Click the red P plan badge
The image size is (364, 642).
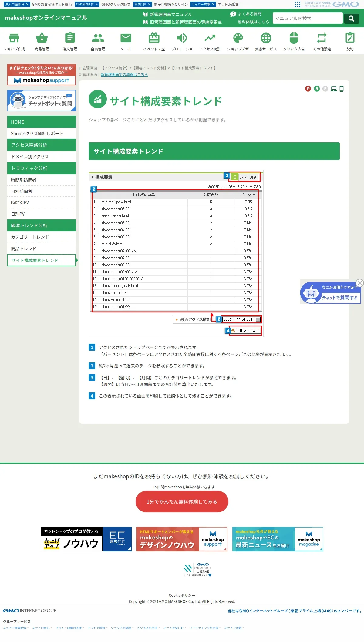(x=308, y=89)
